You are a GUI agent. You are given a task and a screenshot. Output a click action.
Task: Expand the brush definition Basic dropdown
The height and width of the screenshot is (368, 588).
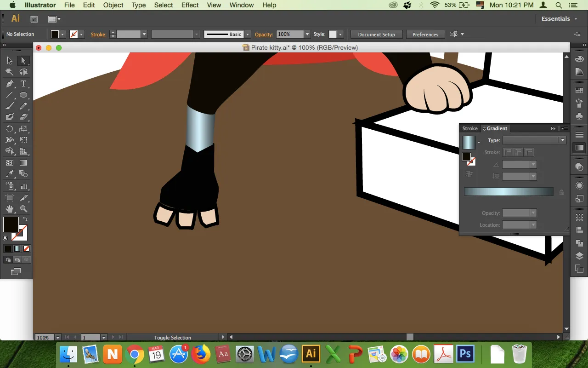[248, 34]
